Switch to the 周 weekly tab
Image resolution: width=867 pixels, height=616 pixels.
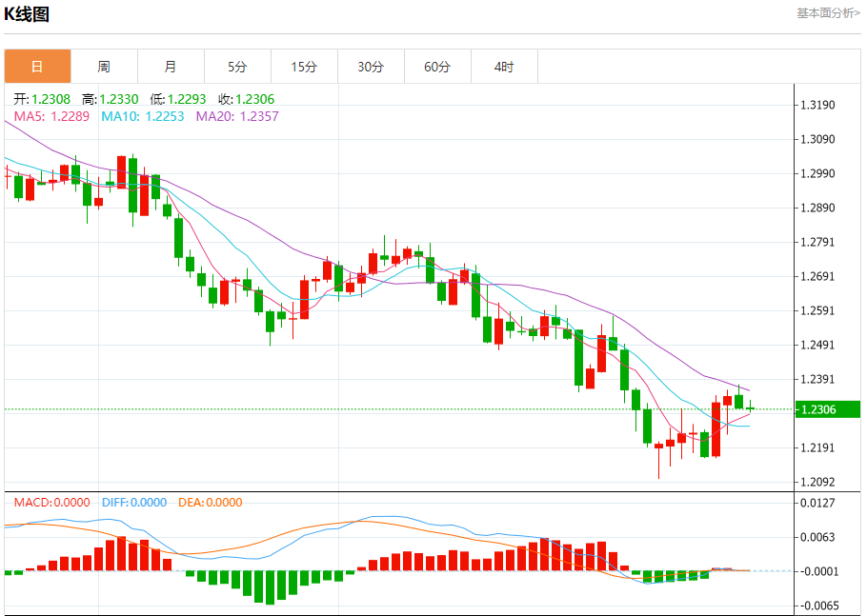pyautogui.click(x=104, y=67)
